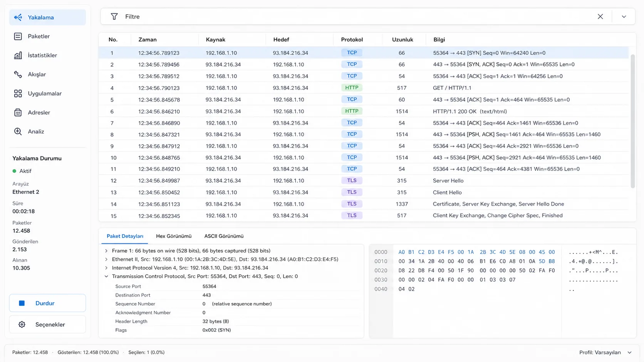The image size is (644, 362).
Task: Select packet 10 PSH, ACK Seq=2921 row
Action: (364, 157)
